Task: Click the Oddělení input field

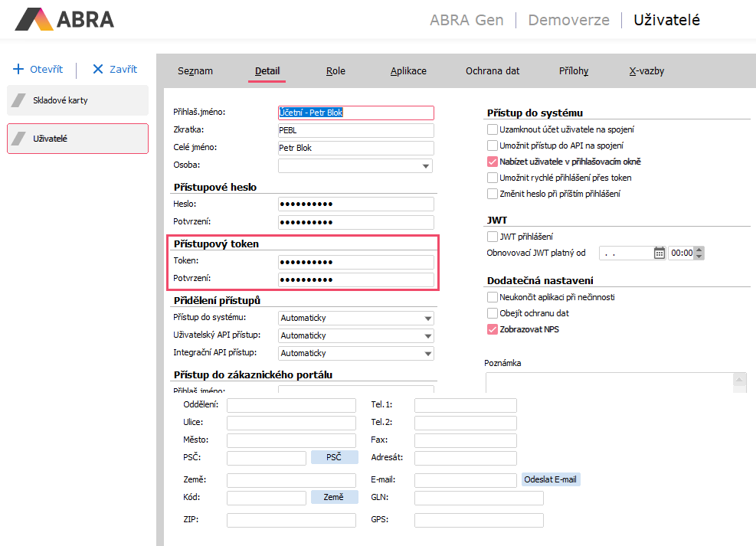Action: pos(291,405)
